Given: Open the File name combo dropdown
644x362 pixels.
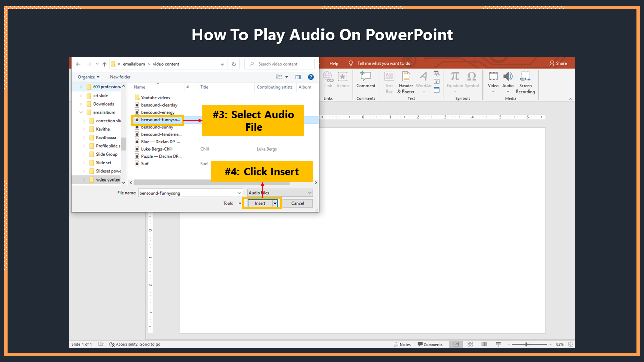Looking at the screenshot, I should 239,193.
